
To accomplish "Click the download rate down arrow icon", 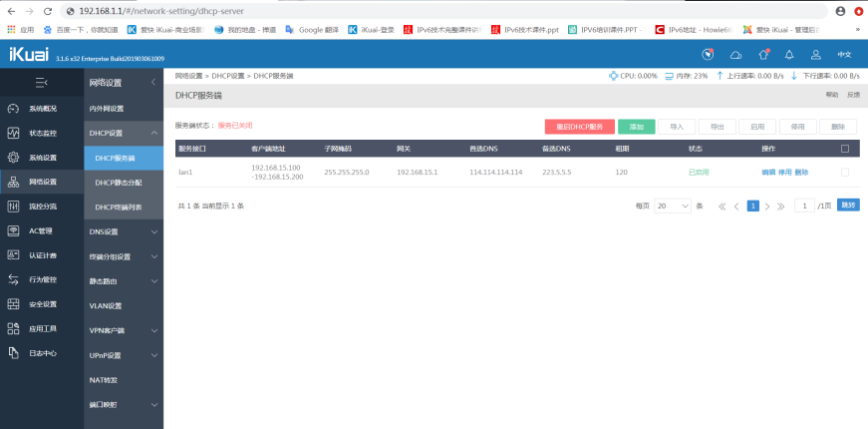I will (794, 76).
